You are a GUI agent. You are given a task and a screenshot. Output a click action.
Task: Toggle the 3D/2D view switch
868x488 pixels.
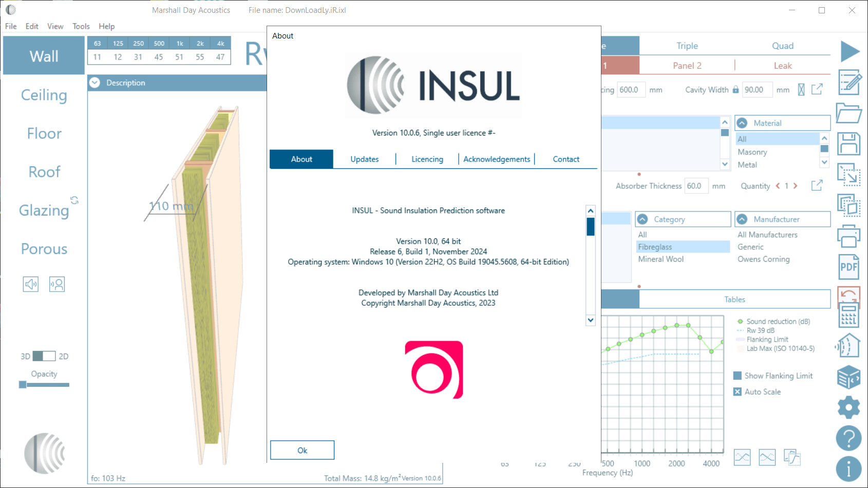(x=44, y=356)
